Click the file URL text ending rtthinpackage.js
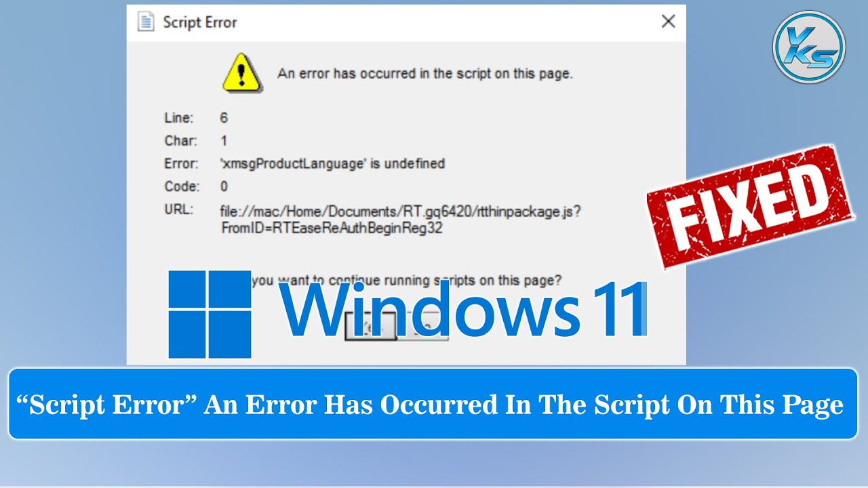Screen dimensions: 868x488 [x=400, y=211]
